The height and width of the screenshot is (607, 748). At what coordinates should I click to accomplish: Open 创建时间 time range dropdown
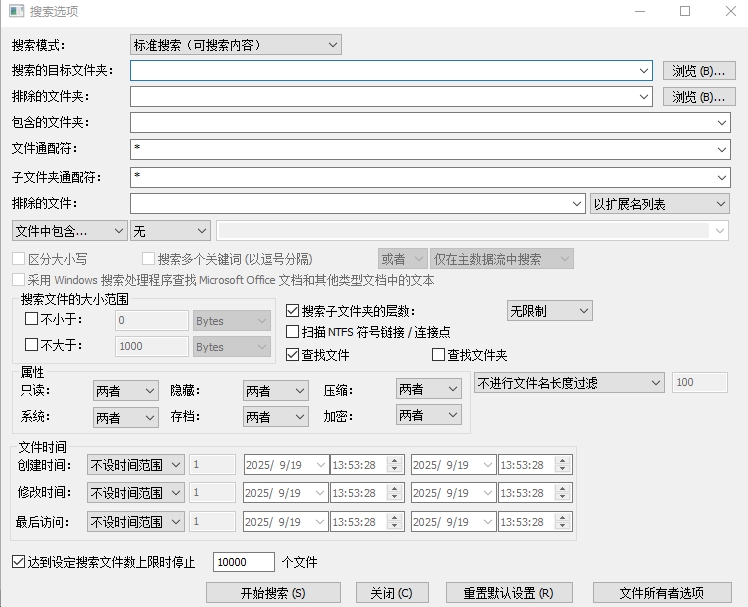click(135, 465)
